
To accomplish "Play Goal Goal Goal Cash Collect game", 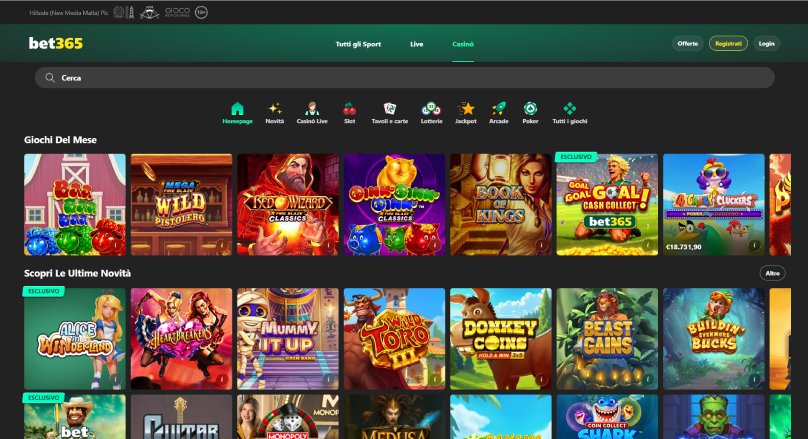I will click(607, 205).
